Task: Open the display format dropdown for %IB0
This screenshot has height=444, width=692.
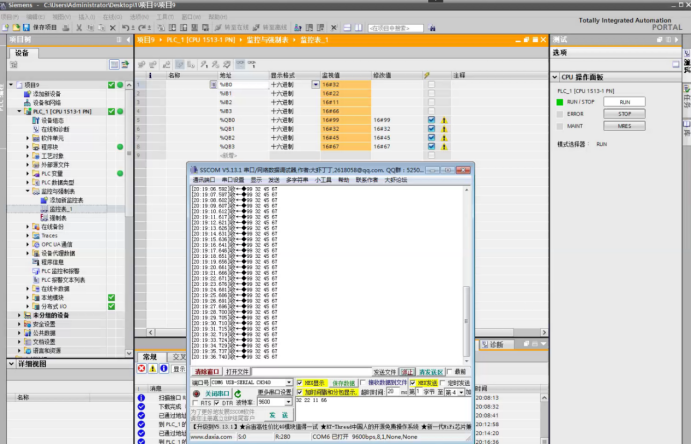Action: pyautogui.click(x=316, y=84)
